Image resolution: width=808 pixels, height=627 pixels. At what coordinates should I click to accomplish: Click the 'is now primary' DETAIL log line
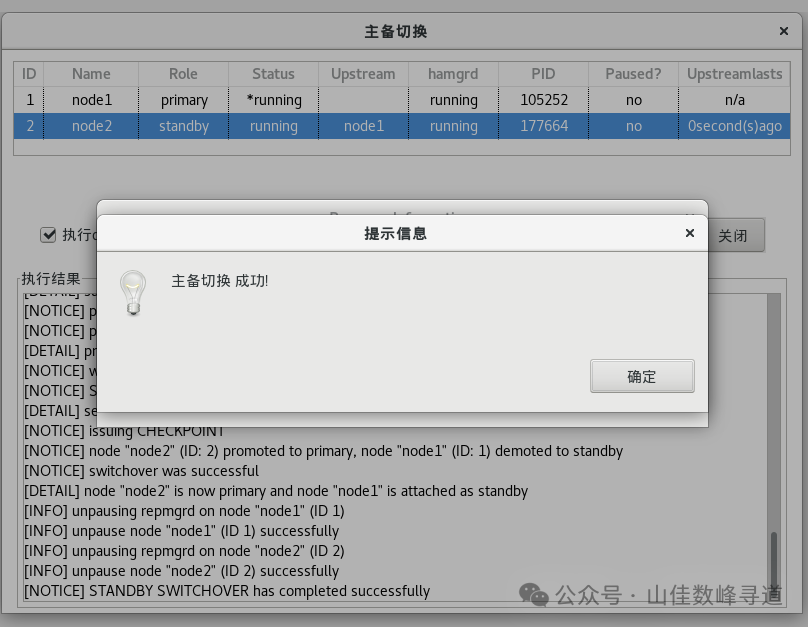click(276, 491)
